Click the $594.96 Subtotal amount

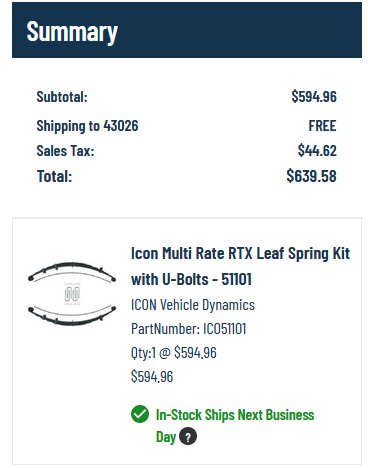(314, 96)
